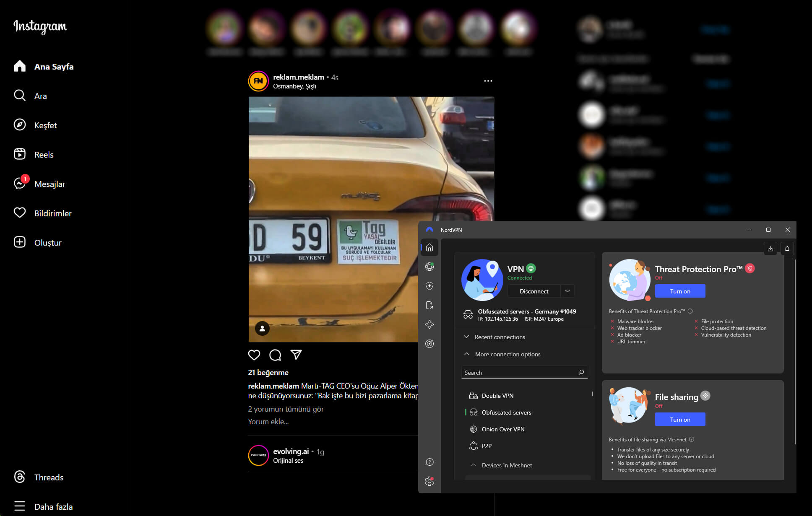Open NordVPN notifications bell icon

point(787,249)
